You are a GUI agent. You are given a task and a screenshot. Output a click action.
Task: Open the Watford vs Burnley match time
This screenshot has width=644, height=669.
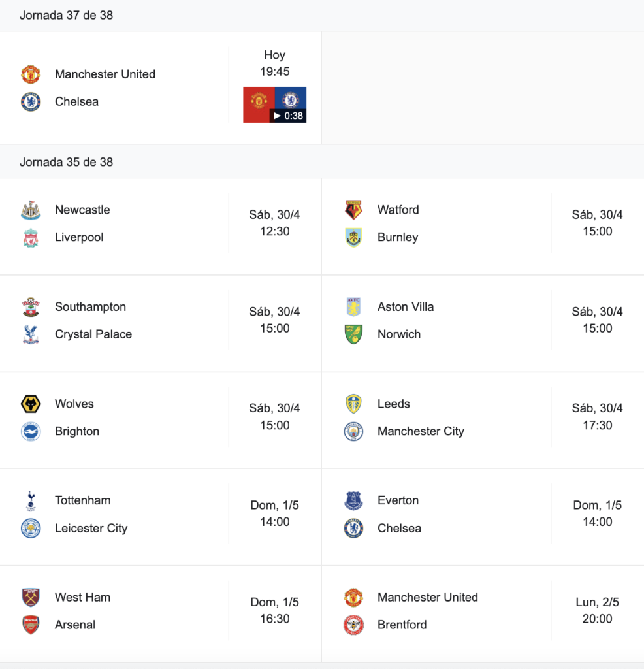coord(598,223)
